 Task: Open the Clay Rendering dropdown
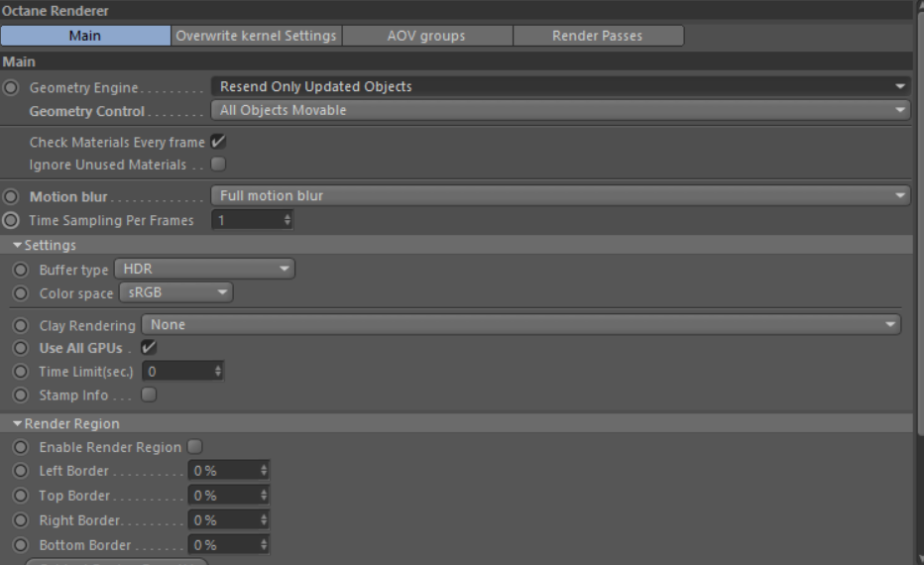pos(520,324)
